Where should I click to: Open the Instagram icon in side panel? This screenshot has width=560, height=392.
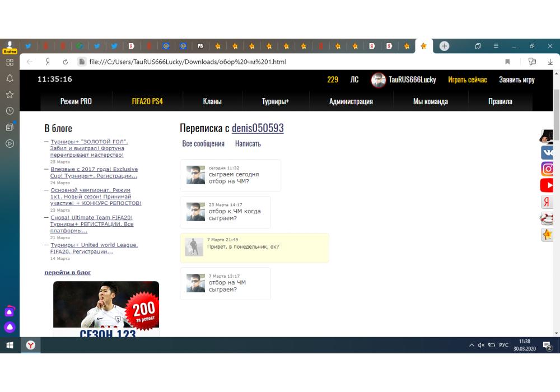point(547,169)
